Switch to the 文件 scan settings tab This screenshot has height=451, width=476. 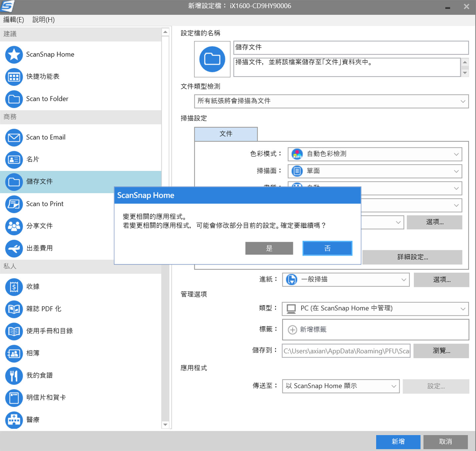point(226,134)
